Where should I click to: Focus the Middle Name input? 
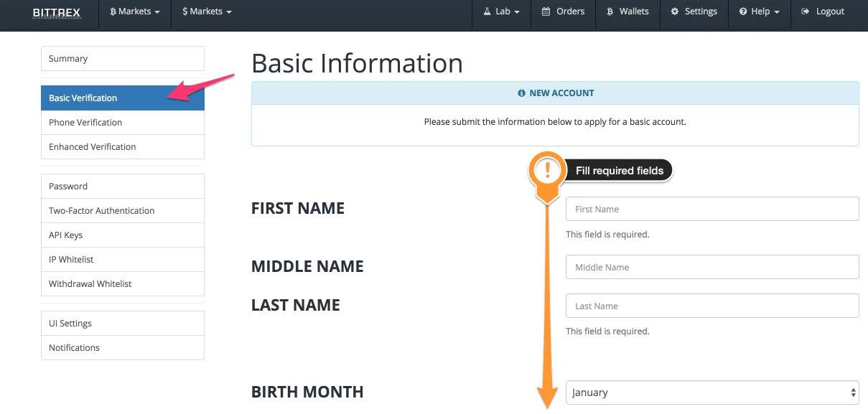pyautogui.click(x=712, y=267)
